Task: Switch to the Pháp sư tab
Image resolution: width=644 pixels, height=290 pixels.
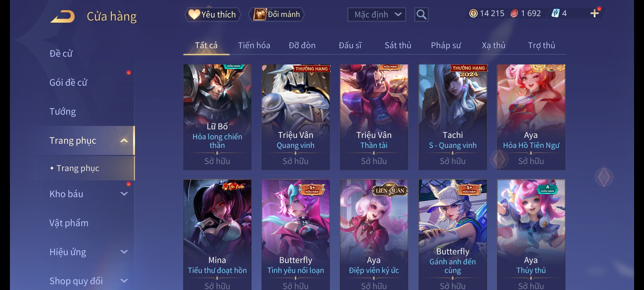Action: (446, 45)
